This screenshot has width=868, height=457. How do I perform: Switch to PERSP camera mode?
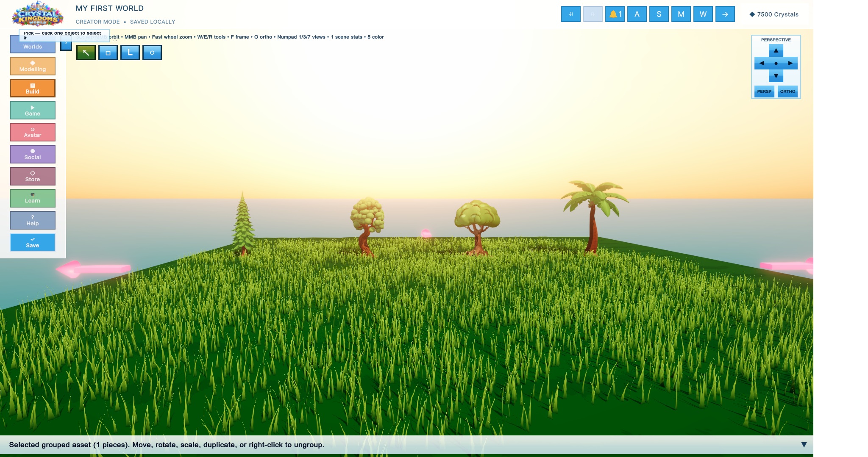pos(764,91)
